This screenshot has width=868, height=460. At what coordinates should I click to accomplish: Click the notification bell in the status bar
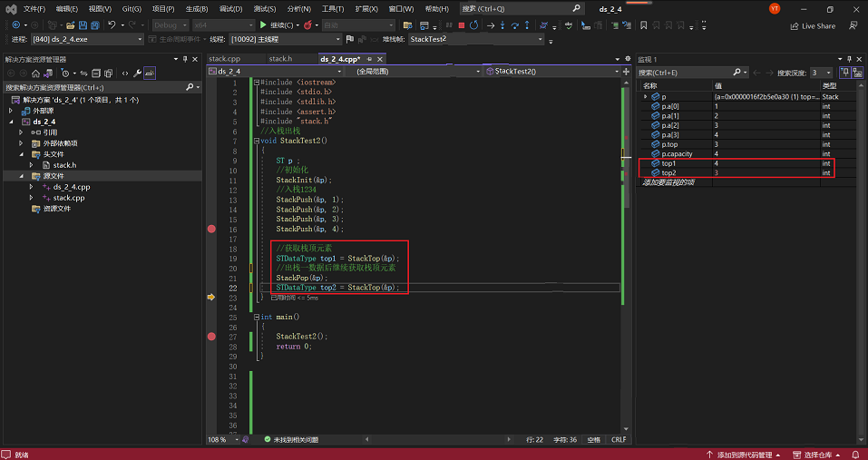(856, 455)
